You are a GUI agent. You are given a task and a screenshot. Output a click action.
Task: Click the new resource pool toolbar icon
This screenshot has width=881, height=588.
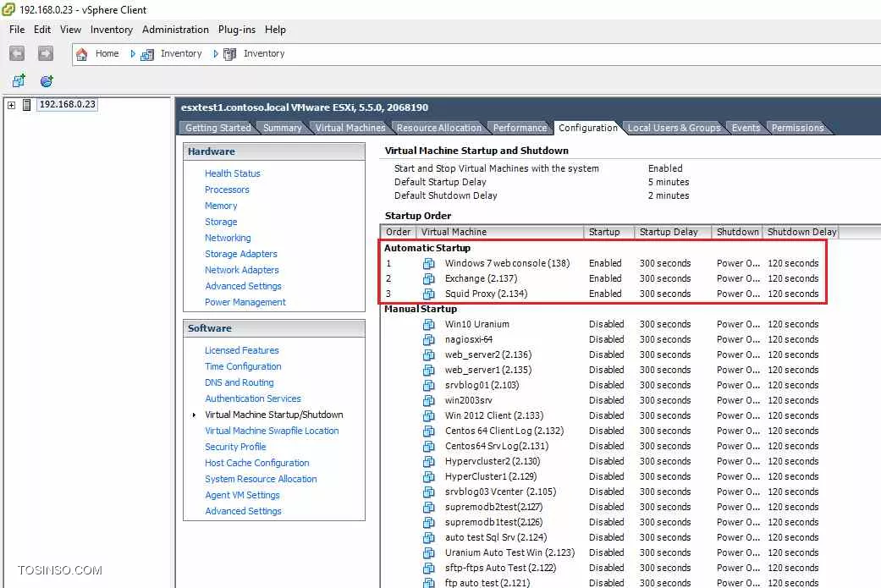coord(47,81)
